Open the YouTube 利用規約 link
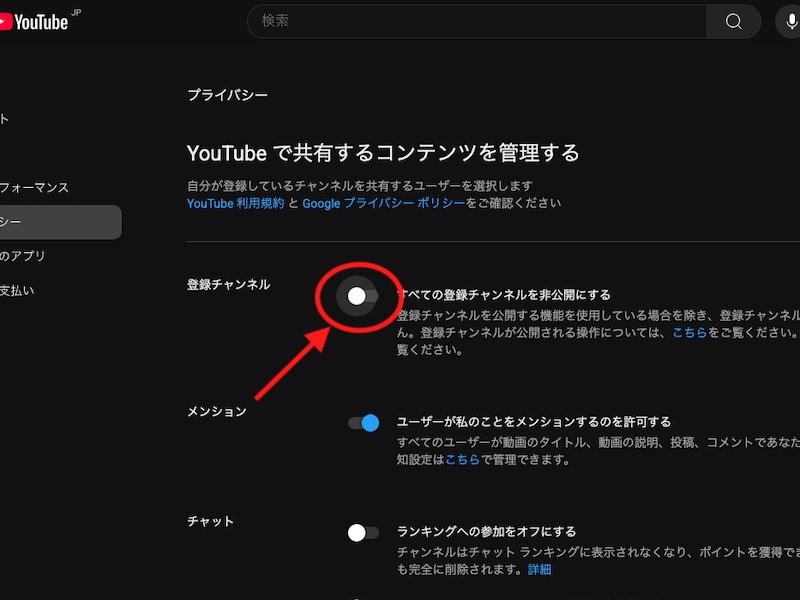Screen dimensions: 800x600 [231, 202]
